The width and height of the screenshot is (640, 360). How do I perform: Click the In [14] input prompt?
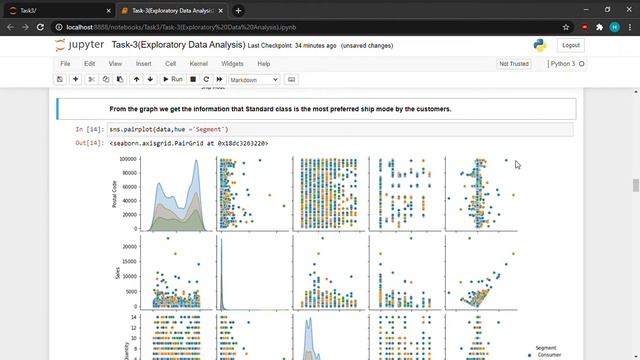tap(90, 129)
